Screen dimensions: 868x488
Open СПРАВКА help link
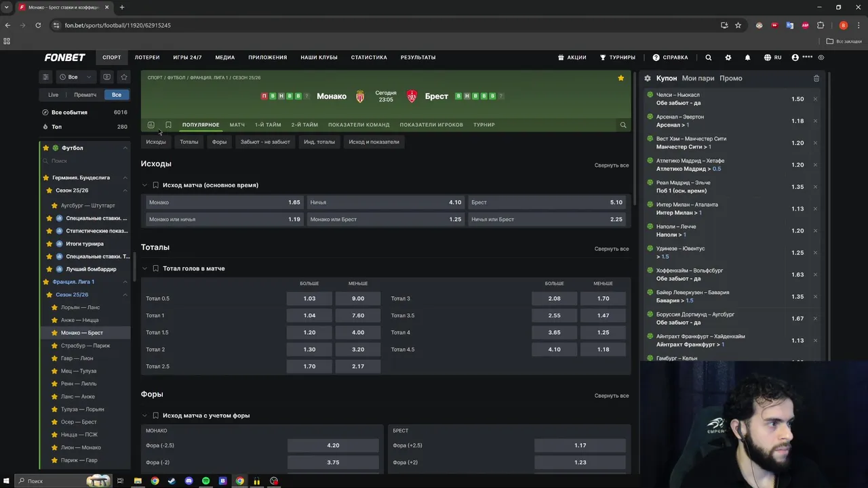click(670, 58)
